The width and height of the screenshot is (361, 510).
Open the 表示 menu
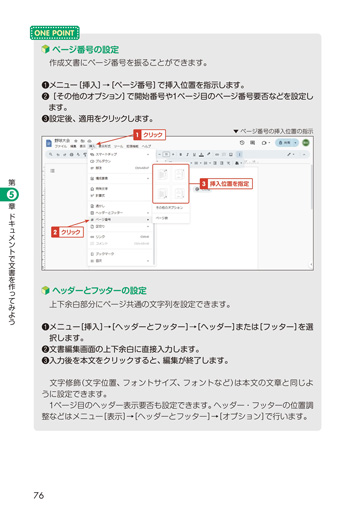coord(82,146)
